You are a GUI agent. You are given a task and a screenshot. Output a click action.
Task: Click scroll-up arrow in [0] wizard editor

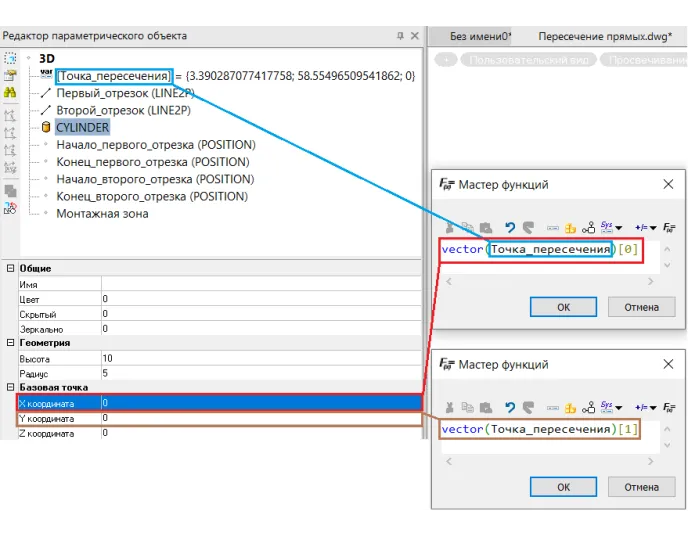(x=667, y=249)
